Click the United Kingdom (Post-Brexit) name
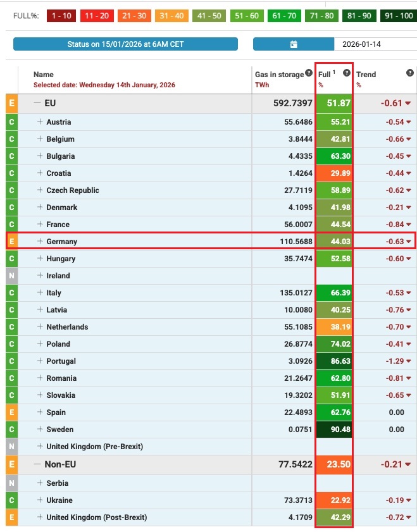The width and height of the screenshot is (417, 532). click(97, 517)
